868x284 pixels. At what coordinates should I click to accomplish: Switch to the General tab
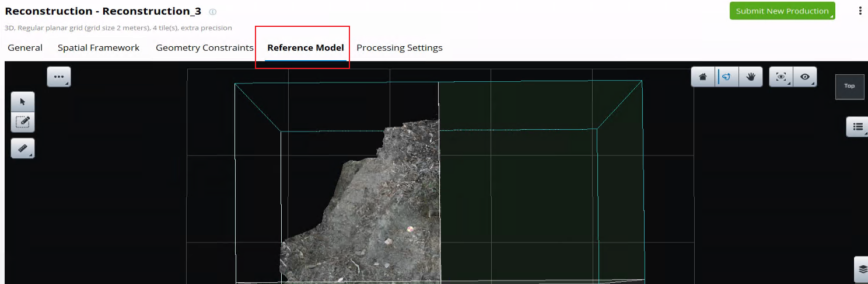pos(25,48)
